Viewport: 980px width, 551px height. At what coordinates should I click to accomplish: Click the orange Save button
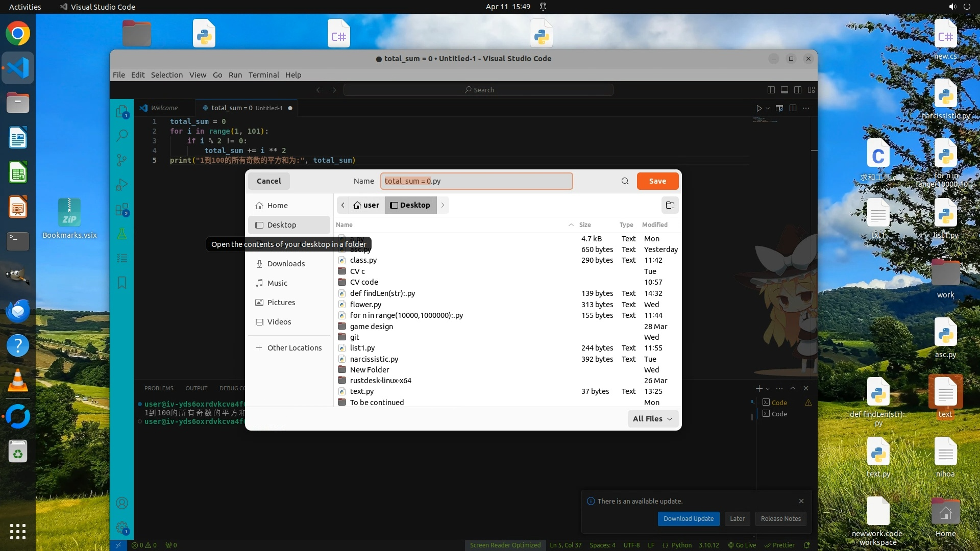click(657, 181)
